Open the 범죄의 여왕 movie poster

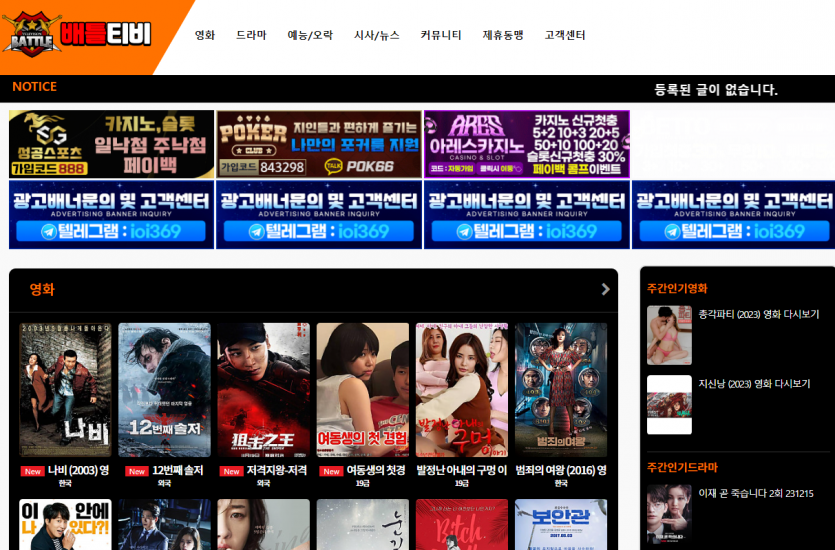pyautogui.click(x=561, y=390)
